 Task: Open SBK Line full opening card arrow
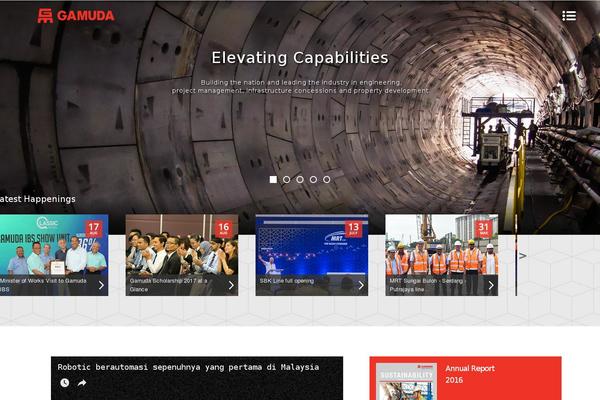361,285
